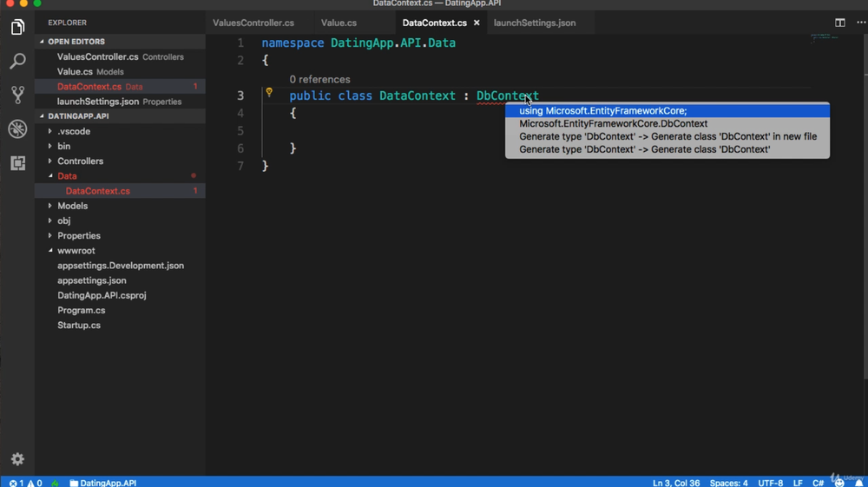
Task: Open the Extensions view icon
Action: coord(17,162)
